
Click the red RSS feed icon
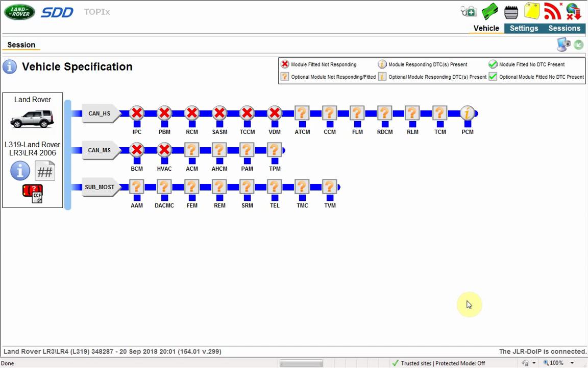553,11
